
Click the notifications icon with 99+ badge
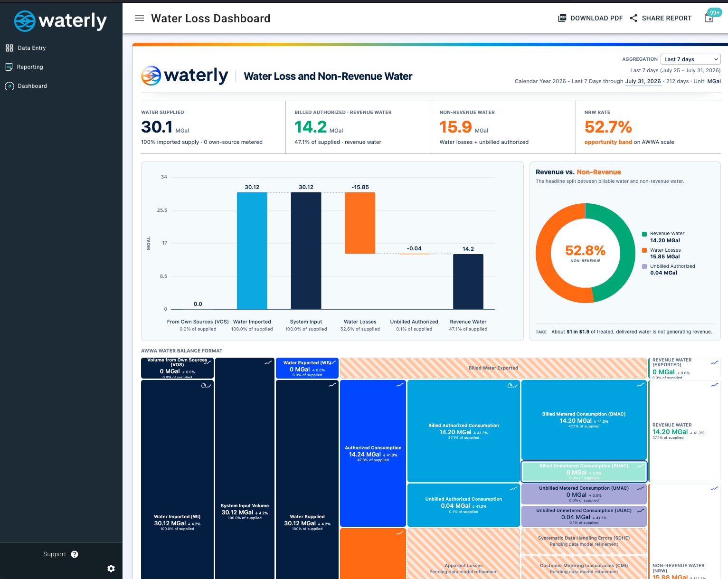[709, 19]
